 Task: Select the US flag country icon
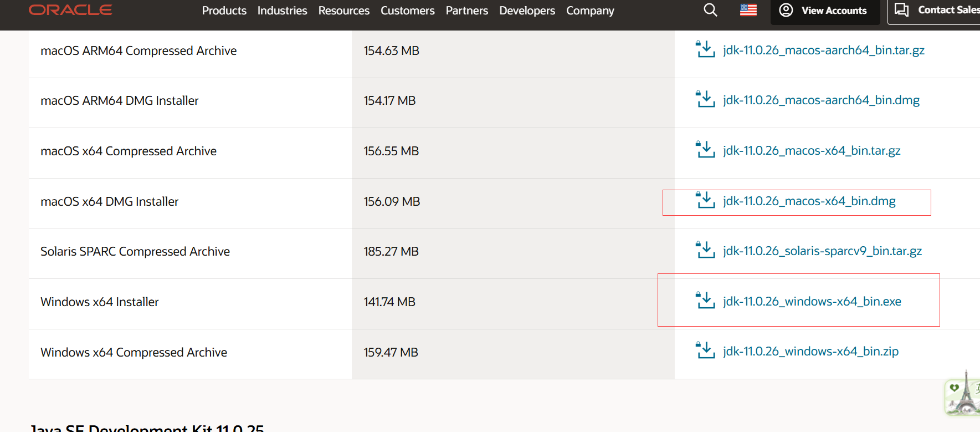[748, 10]
